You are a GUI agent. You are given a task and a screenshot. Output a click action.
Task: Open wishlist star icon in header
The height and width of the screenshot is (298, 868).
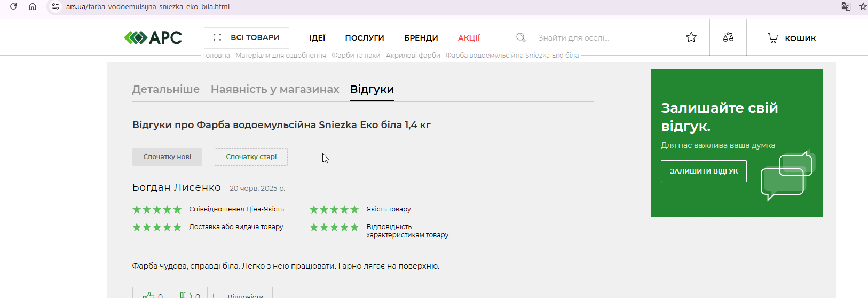pyautogui.click(x=691, y=37)
